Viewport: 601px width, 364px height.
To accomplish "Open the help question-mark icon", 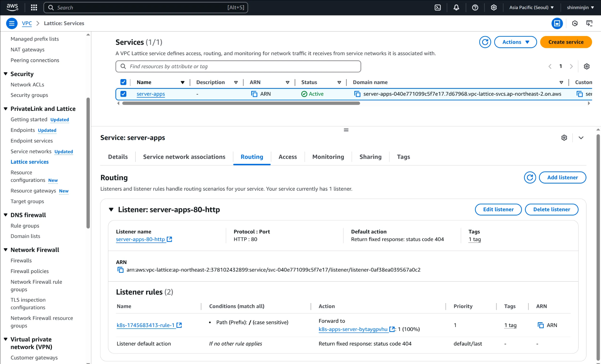I will coord(475,8).
